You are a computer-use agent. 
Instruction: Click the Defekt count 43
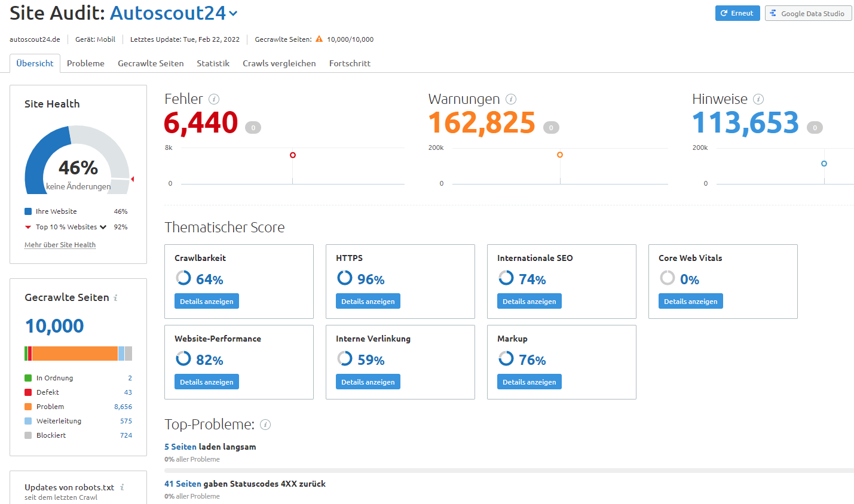pyautogui.click(x=128, y=392)
